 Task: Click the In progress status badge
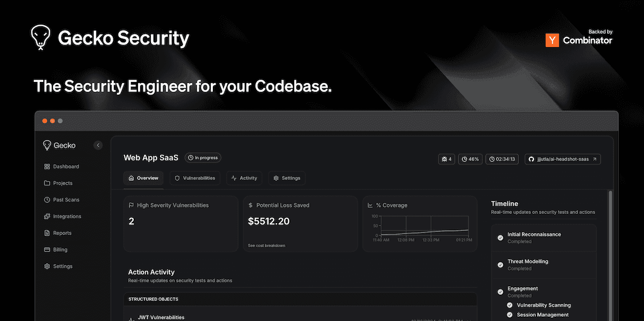tap(203, 158)
